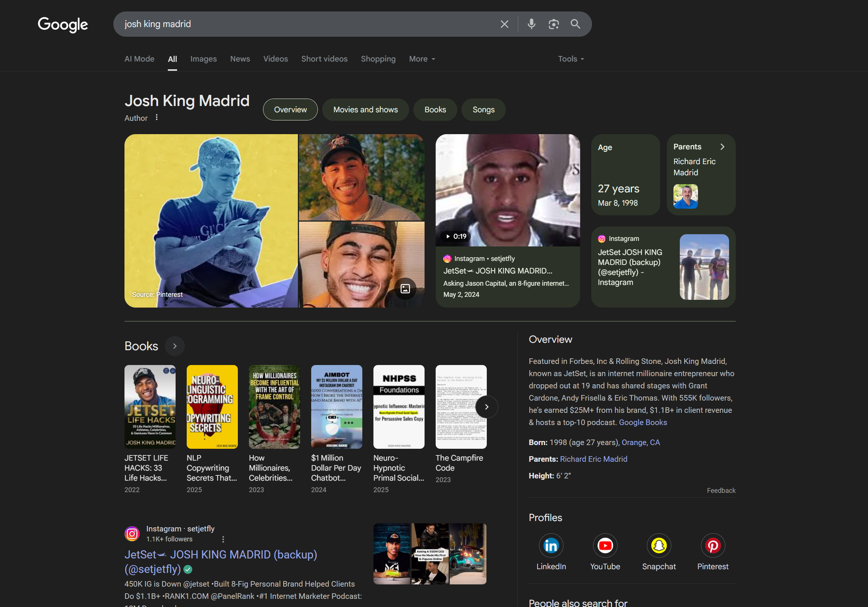Advance the Books carousel with the next arrow

point(486,407)
